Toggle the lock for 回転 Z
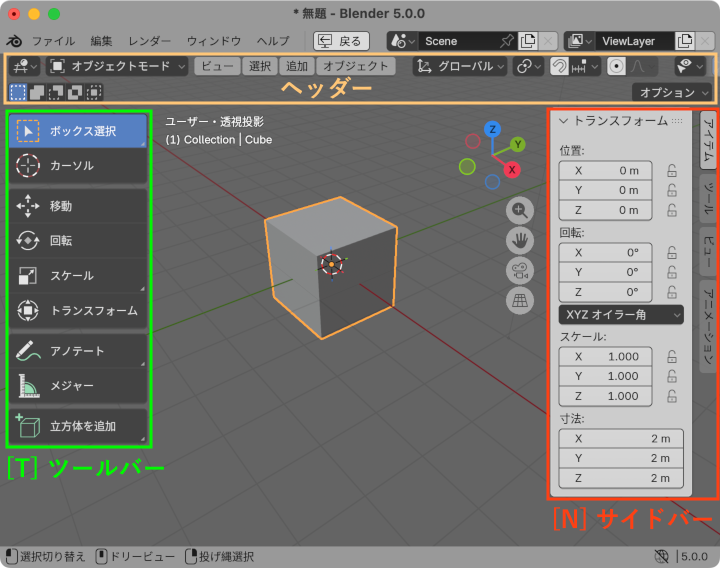The image size is (720, 568). [x=673, y=292]
